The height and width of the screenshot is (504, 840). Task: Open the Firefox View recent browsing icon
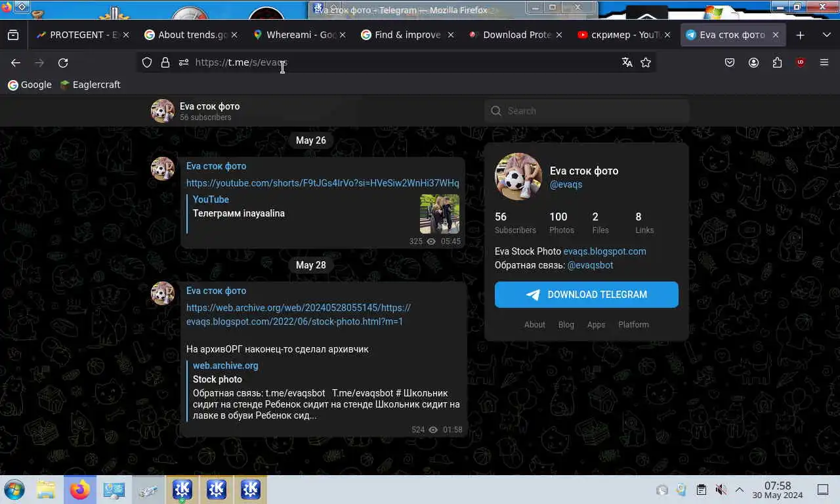(13, 35)
